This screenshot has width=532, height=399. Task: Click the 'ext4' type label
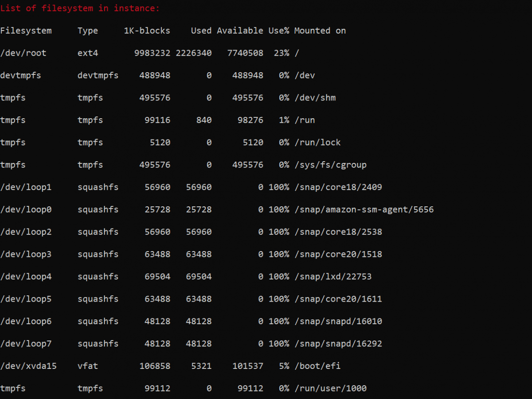pyautogui.click(x=87, y=53)
